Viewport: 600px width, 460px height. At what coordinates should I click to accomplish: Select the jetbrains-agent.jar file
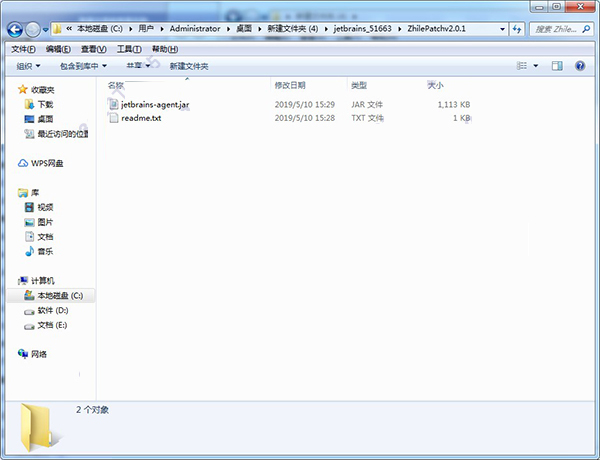pyautogui.click(x=155, y=104)
